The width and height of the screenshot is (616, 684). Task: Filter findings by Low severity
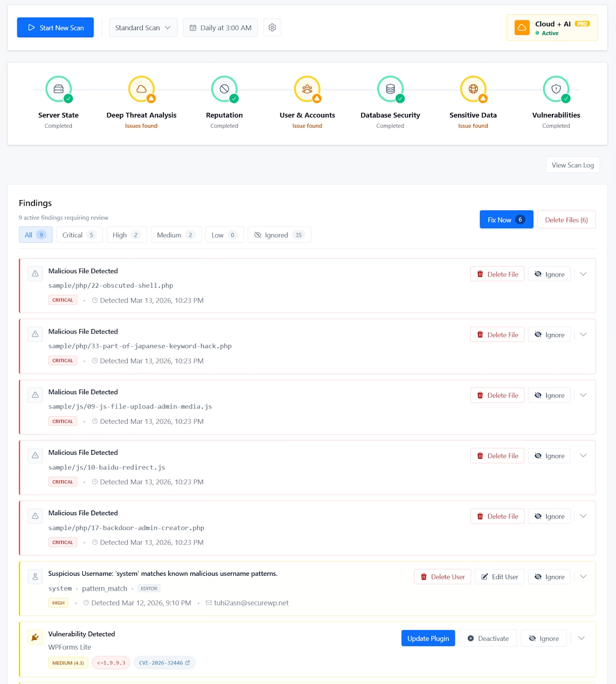(225, 235)
